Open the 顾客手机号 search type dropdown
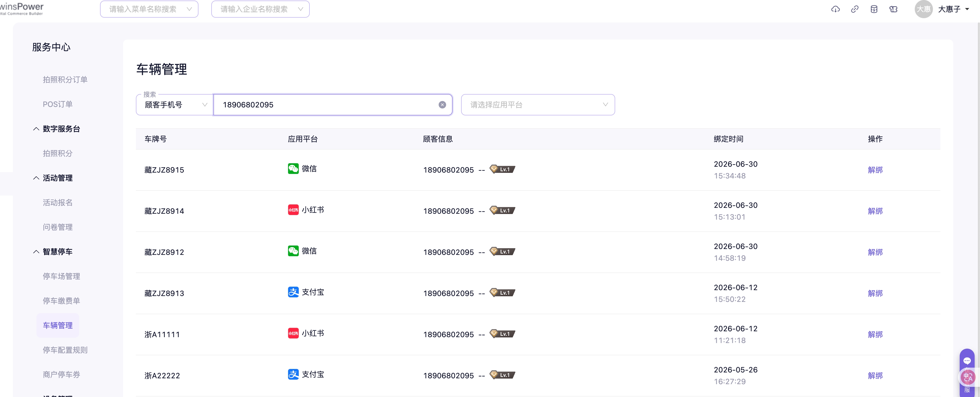Image resolution: width=980 pixels, height=397 pixels. tap(175, 105)
